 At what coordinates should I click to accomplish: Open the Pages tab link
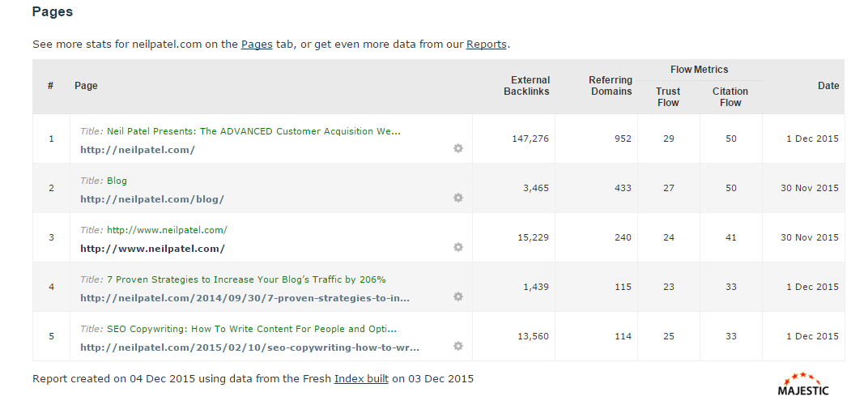[257, 45]
